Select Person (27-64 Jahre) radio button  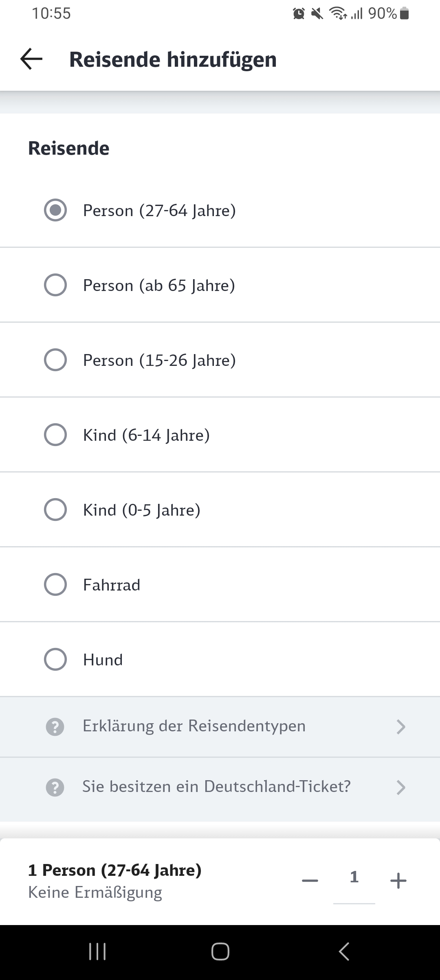coord(55,210)
